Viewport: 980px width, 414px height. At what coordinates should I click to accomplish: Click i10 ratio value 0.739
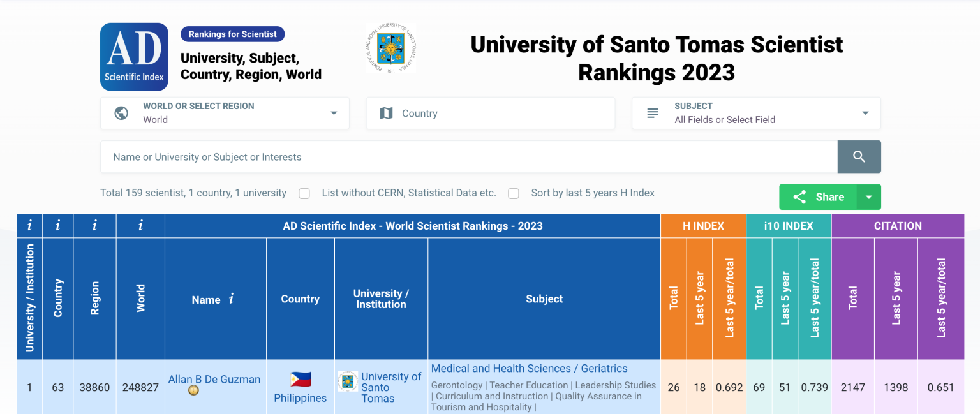point(815,387)
